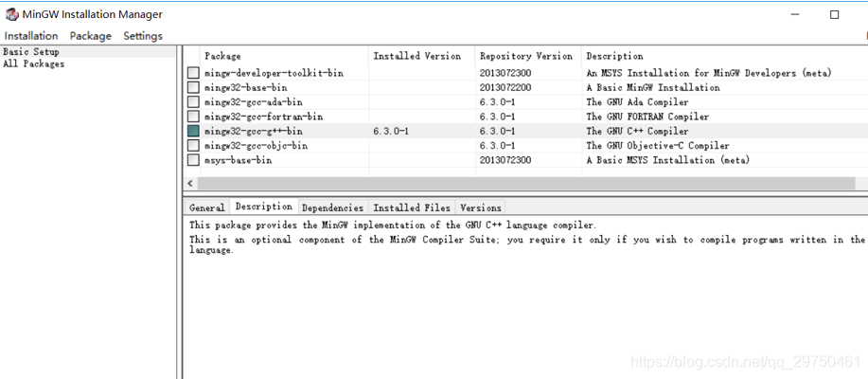The width and height of the screenshot is (868, 379).
Task: Maximize the MinGW Installation Manager window
Action: (x=834, y=14)
